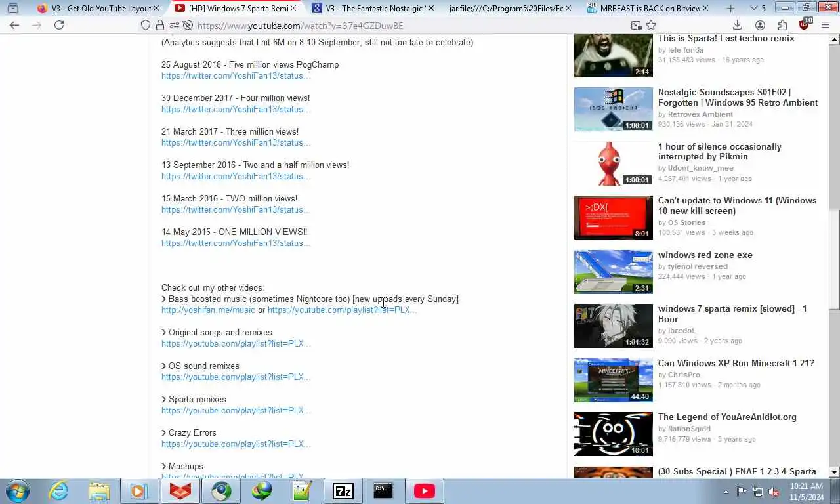Open the Windows Start menu orb
This screenshot has height=504, width=840.
[x=17, y=491]
